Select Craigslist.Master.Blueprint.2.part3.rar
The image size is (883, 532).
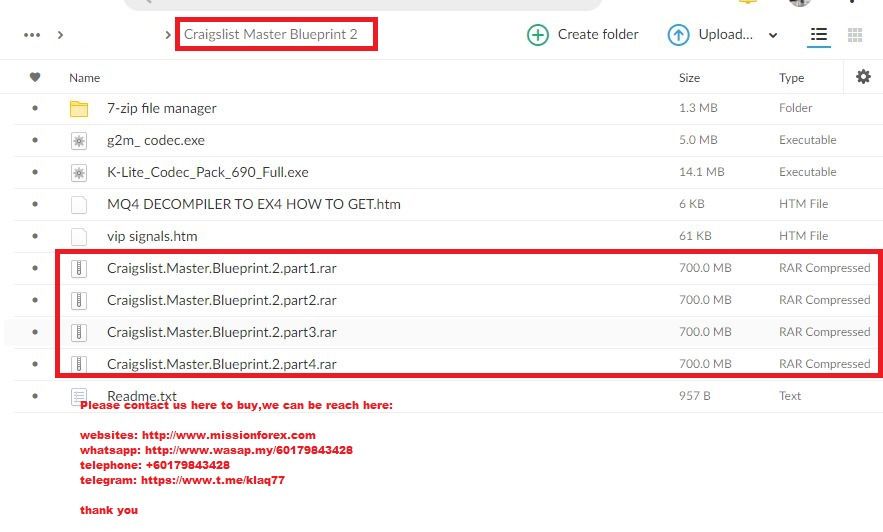pyautogui.click(x=222, y=333)
